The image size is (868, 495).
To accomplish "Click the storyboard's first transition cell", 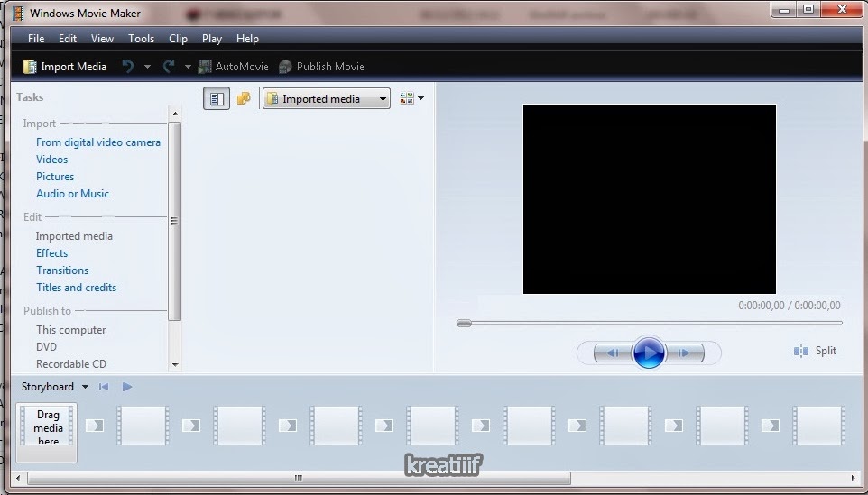I will point(95,426).
